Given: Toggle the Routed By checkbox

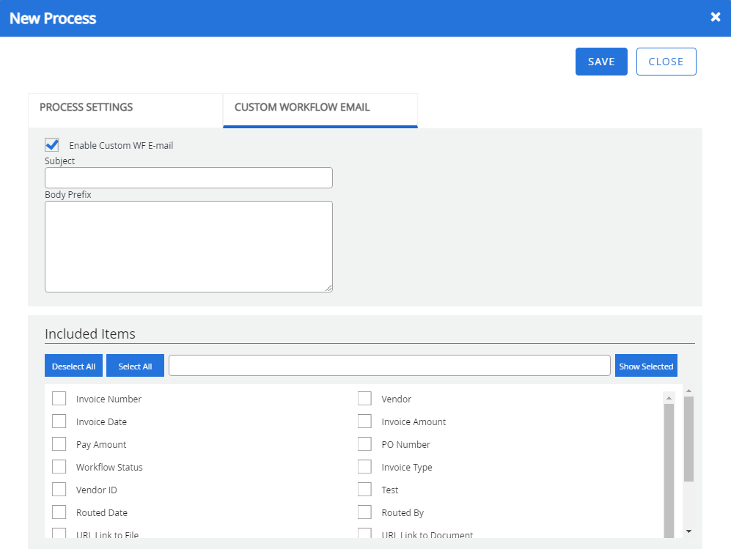Looking at the screenshot, I should [x=364, y=512].
